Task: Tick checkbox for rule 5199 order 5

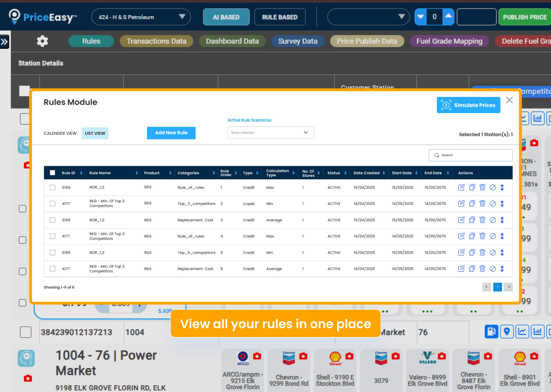Action: 52,252
